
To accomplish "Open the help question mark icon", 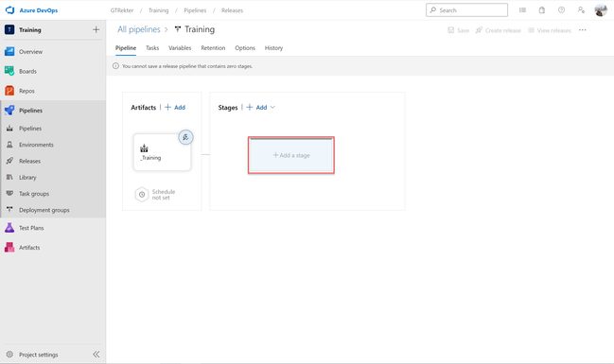I will [562, 10].
